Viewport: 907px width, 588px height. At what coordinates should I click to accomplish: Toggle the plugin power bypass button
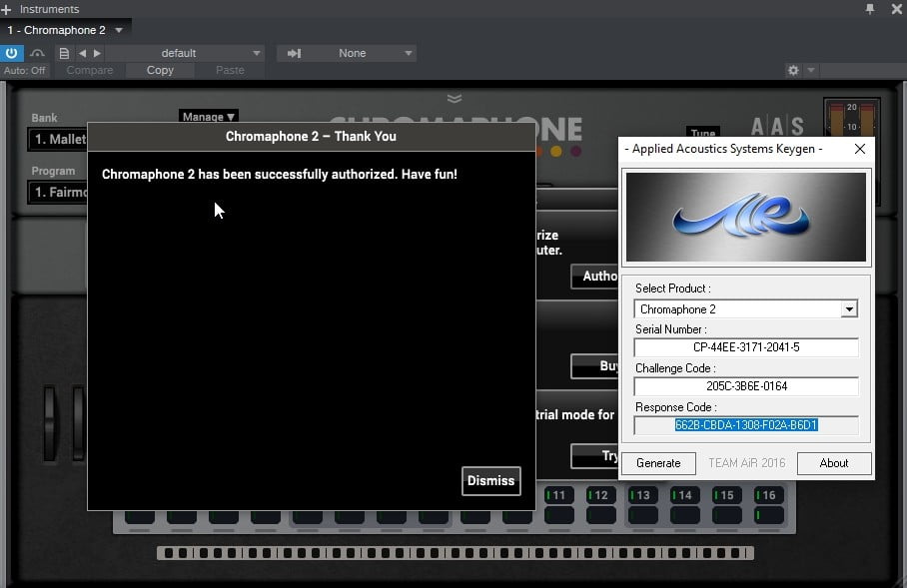(x=12, y=53)
